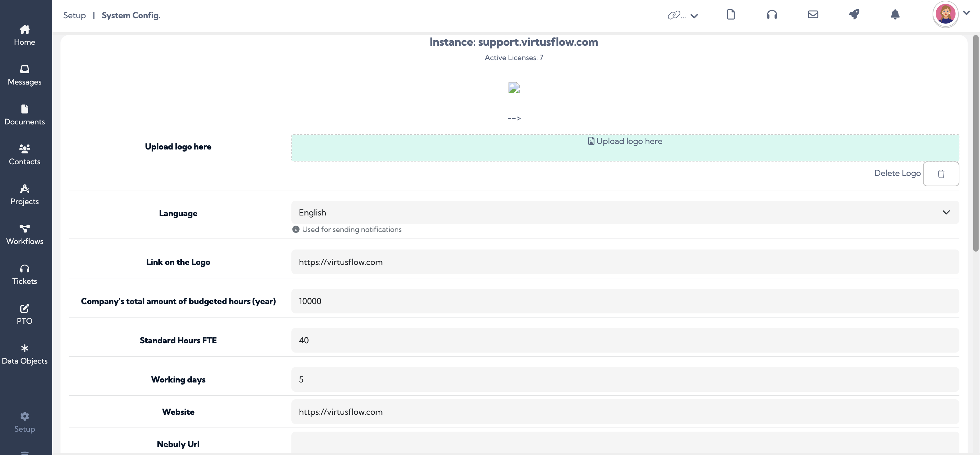Click the page vertical scrollbar
980x455 pixels.
[976, 143]
